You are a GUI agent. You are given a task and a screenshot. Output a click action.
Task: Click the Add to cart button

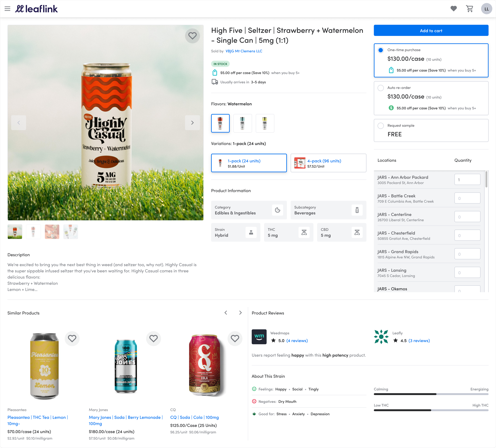click(431, 31)
